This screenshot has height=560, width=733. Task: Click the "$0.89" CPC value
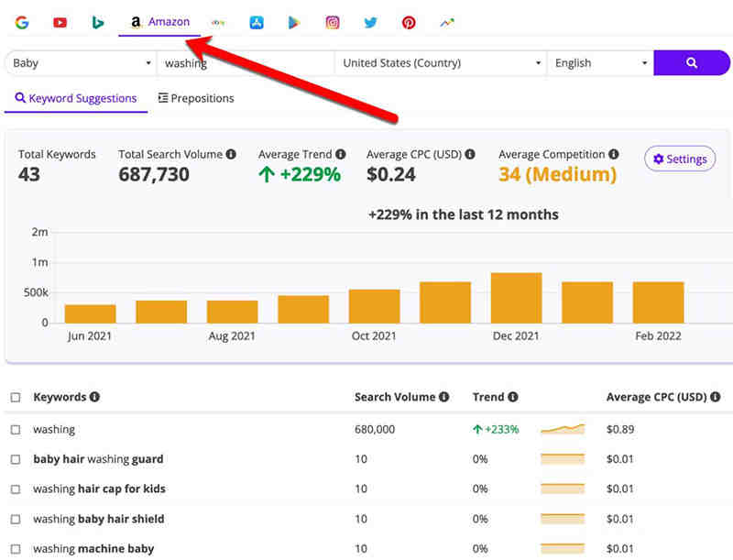tap(620, 429)
